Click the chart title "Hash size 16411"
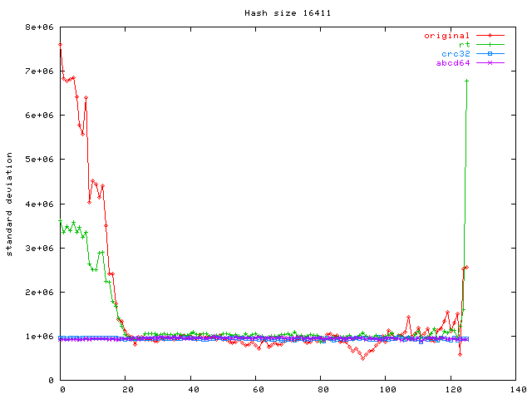Viewport: 532px width, 399px height. pos(288,13)
